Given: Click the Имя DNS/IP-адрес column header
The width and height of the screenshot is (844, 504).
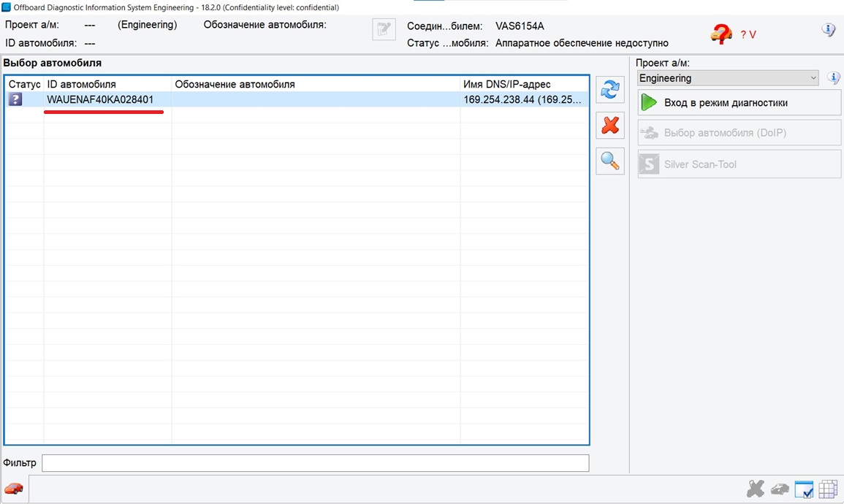Looking at the screenshot, I should point(523,84).
